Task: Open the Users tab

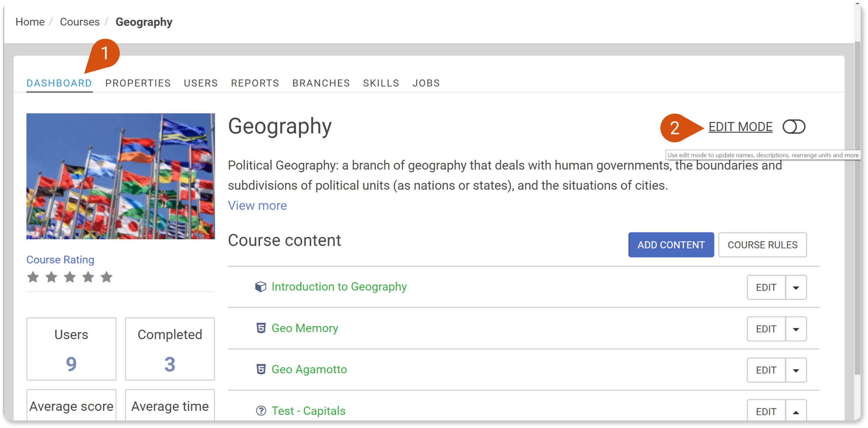Action: pos(201,83)
